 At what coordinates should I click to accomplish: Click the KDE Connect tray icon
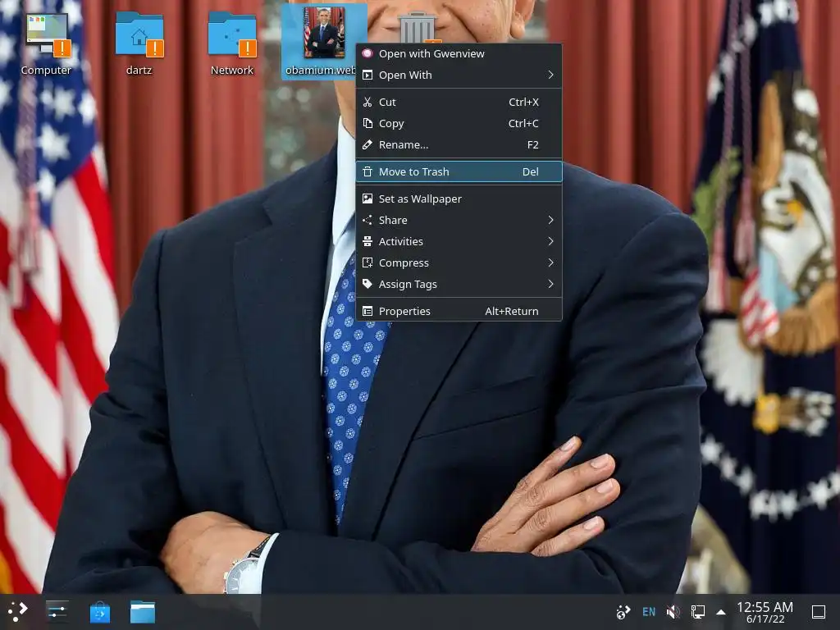click(623, 612)
